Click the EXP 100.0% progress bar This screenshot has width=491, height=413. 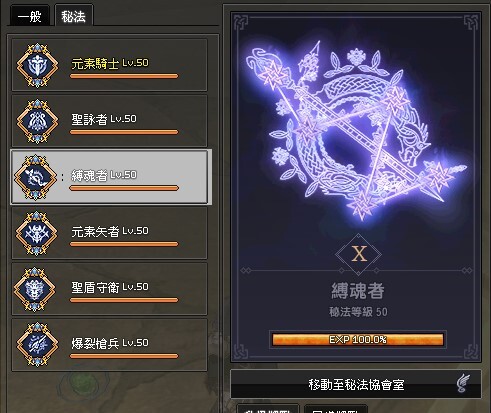358,340
